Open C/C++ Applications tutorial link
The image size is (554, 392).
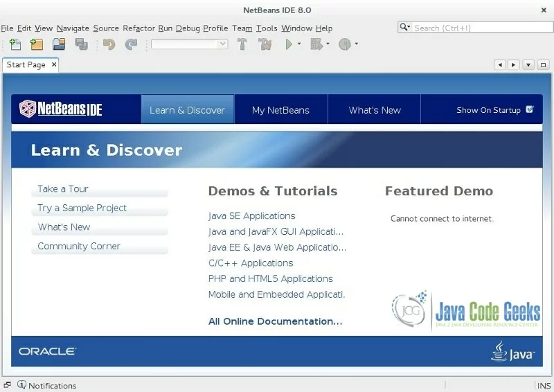(x=251, y=263)
